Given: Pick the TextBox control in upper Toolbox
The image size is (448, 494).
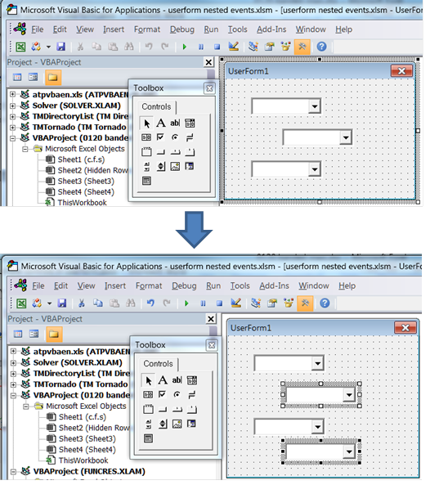Looking at the screenshot, I should pyautogui.click(x=175, y=123).
